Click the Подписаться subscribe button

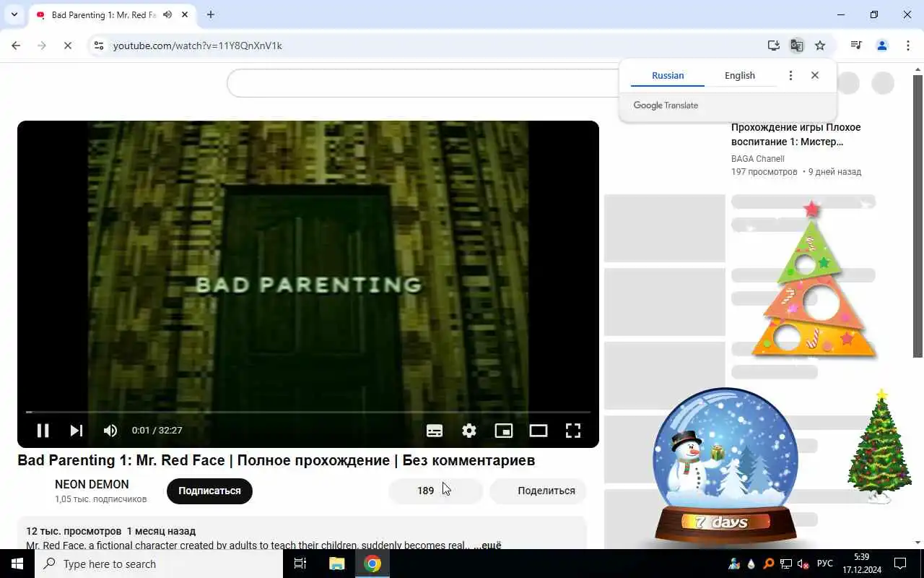coord(209,491)
